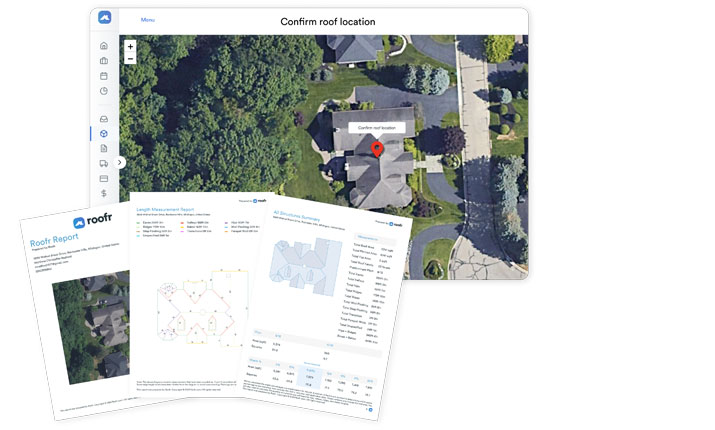Expand the sidebar with the chevron arrow
The width and height of the screenshot is (715, 430).
tap(120, 162)
